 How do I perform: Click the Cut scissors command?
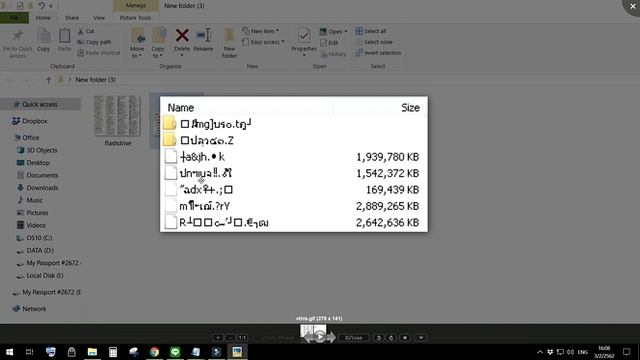click(x=86, y=31)
